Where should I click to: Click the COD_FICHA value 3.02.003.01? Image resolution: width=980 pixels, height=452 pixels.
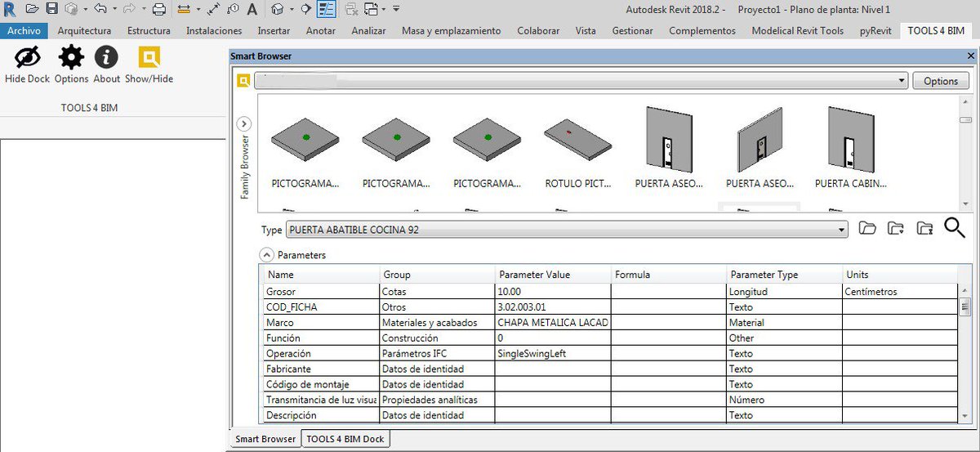(552, 307)
